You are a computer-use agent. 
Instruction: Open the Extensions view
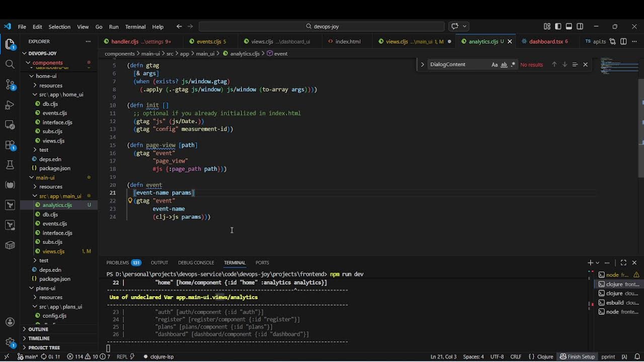coord(10,145)
